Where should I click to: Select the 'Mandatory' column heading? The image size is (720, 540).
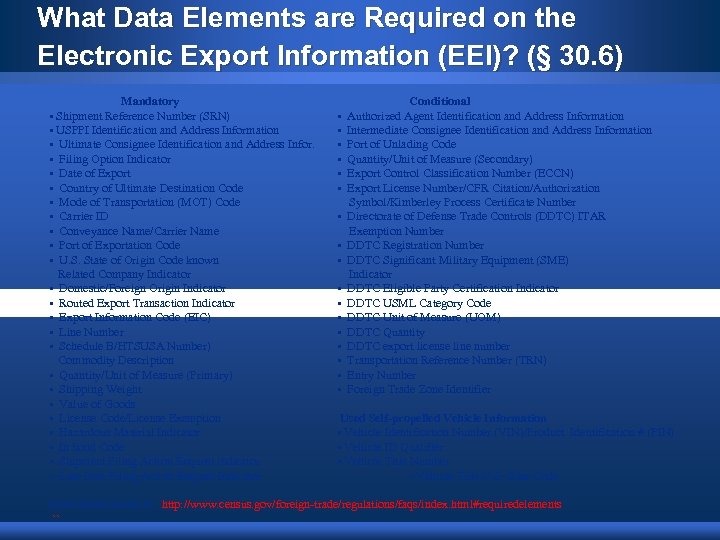point(150,101)
